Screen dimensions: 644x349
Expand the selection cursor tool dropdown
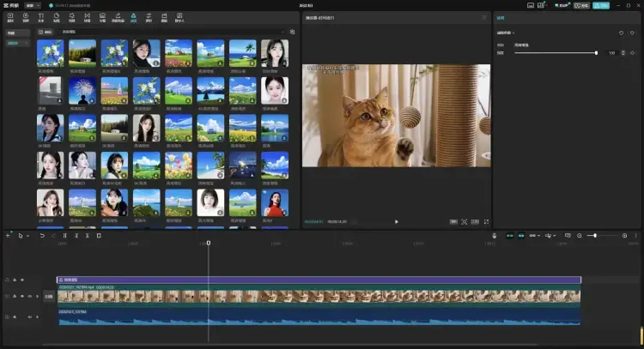pos(27,235)
